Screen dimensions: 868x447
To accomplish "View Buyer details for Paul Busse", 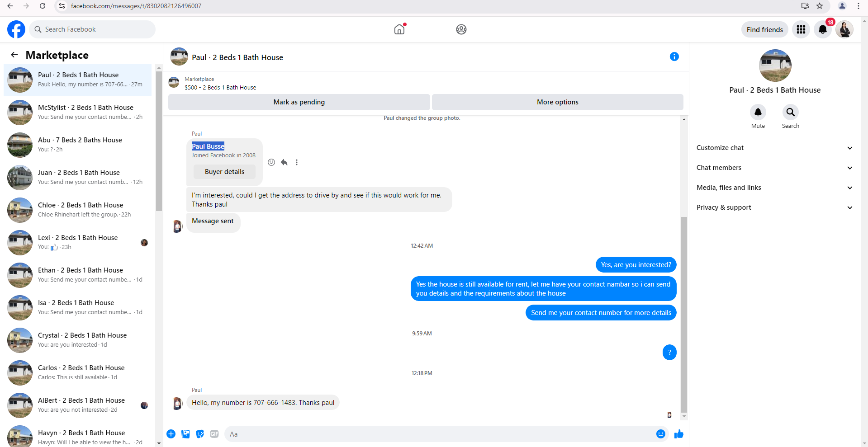I will point(224,172).
